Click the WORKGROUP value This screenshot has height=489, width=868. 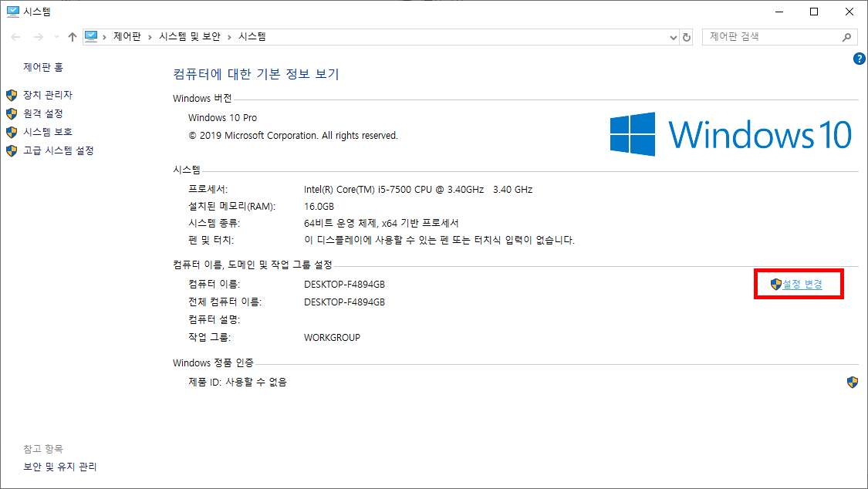click(332, 337)
